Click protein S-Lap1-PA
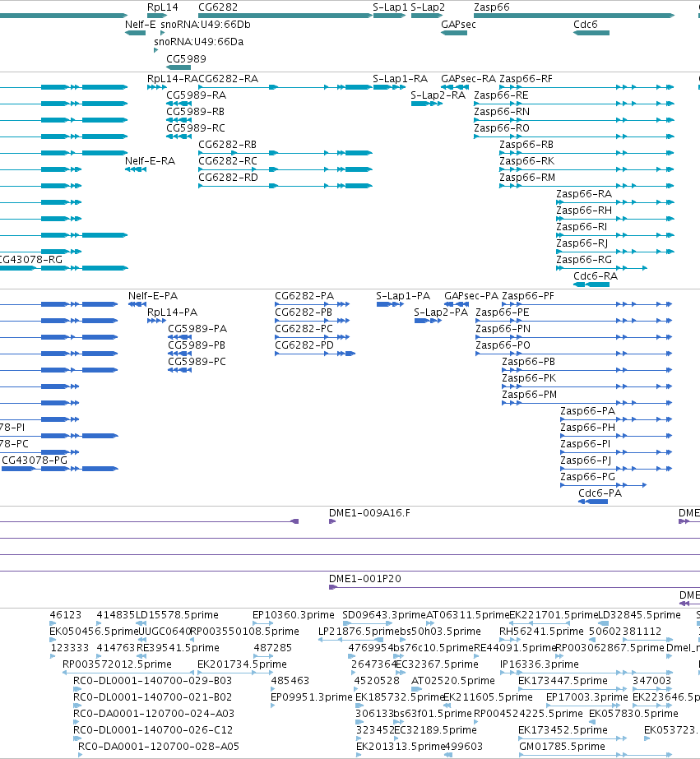 403,296
